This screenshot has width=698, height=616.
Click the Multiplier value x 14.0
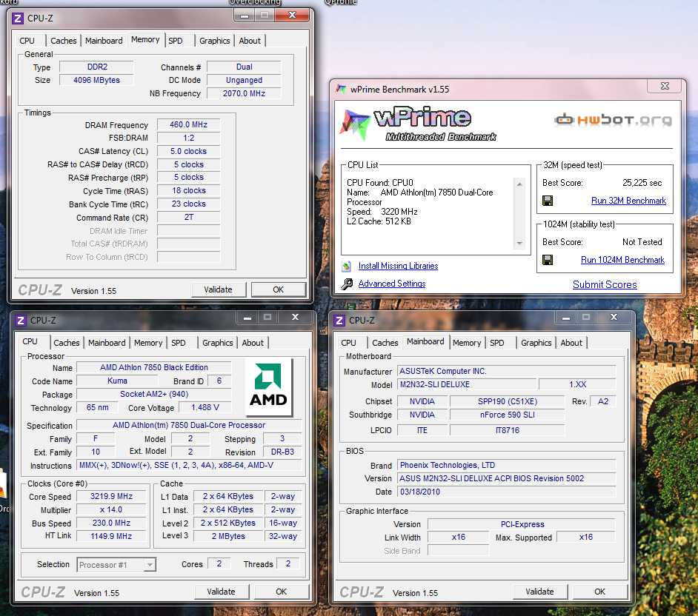point(111,509)
